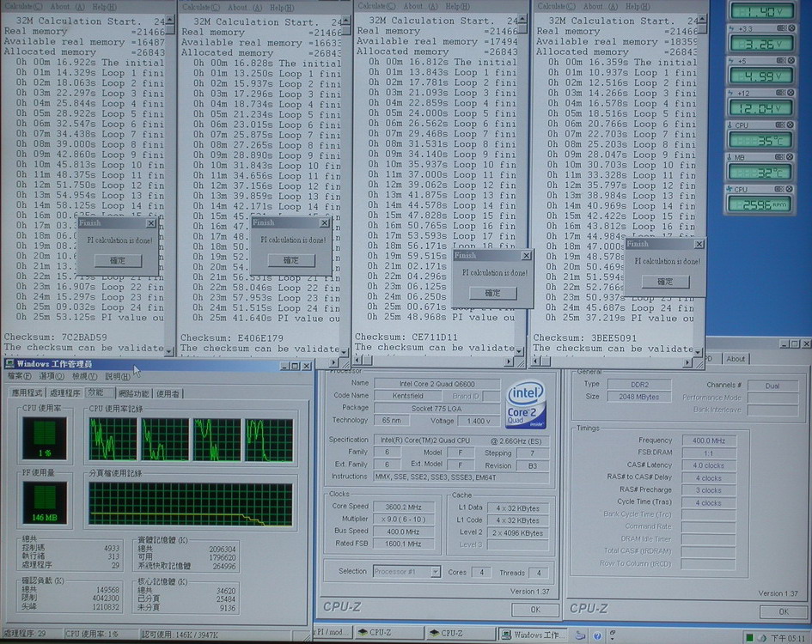Close the +3.3 voltage monitor gadget
This screenshot has width=812, height=644.
coord(791,28)
